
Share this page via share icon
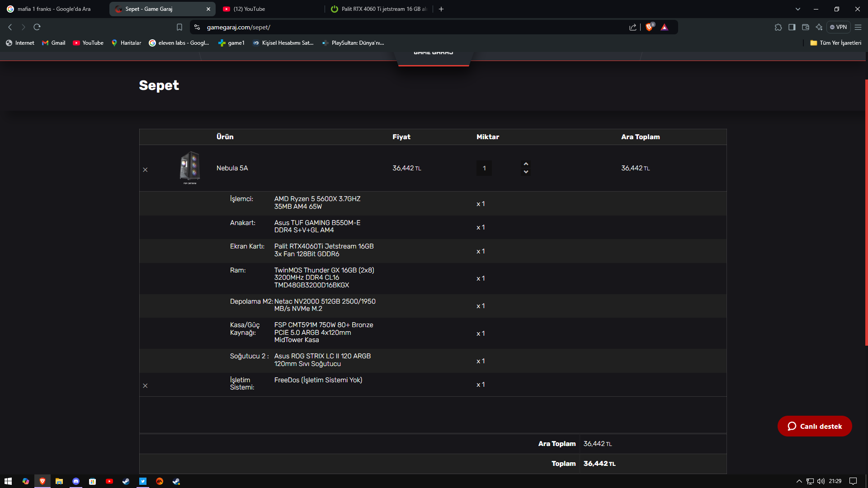point(632,27)
